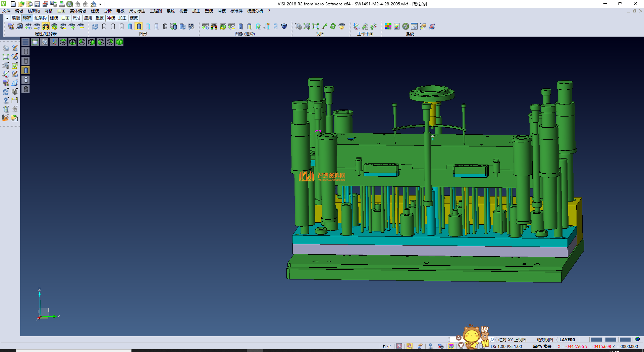Click the smiley eye icon in 视图 group
Viewport: 644px width, 352px height.
(342, 27)
